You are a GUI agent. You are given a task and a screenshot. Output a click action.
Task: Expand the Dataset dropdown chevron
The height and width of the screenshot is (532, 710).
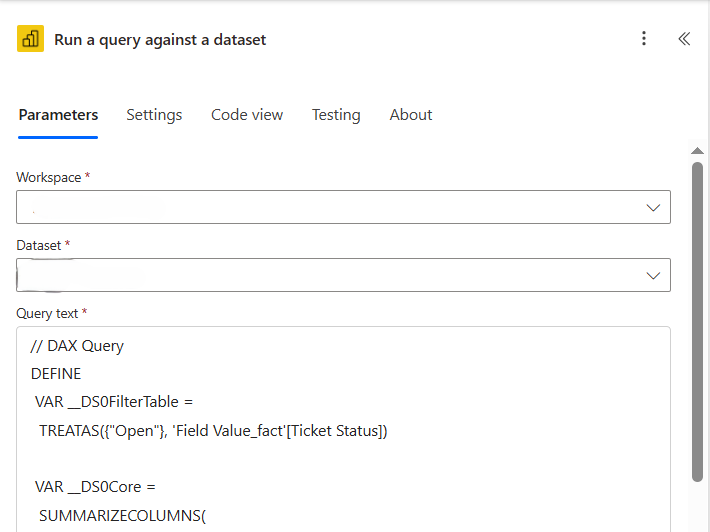tap(653, 275)
